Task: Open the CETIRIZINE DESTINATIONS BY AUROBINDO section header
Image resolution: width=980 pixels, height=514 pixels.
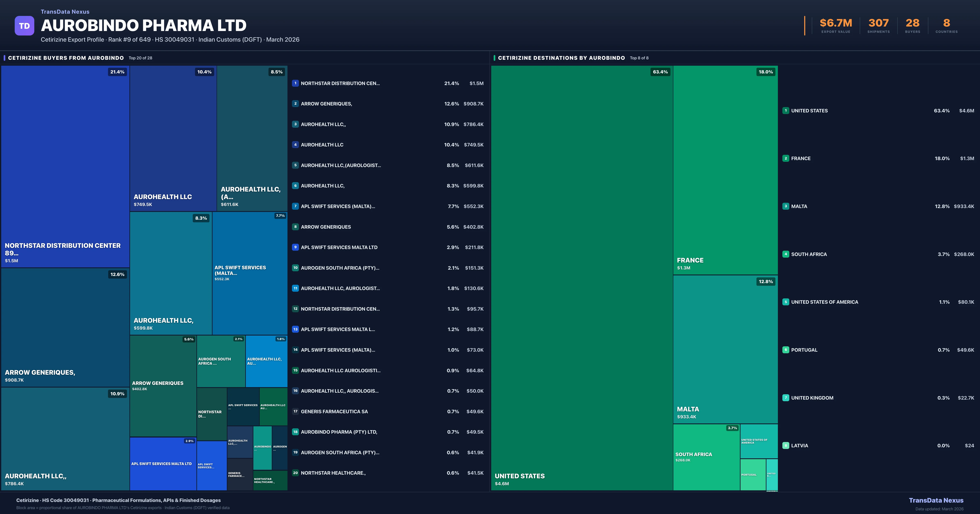Action: [x=562, y=58]
